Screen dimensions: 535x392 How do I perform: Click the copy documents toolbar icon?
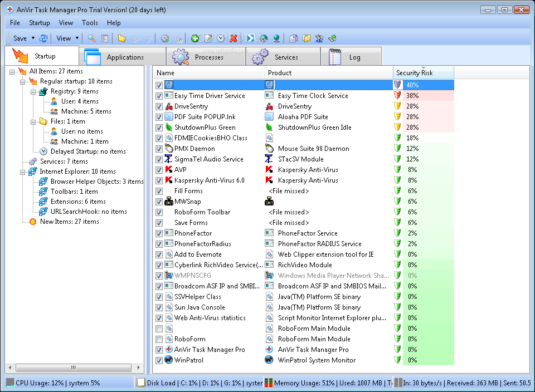(x=294, y=38)
